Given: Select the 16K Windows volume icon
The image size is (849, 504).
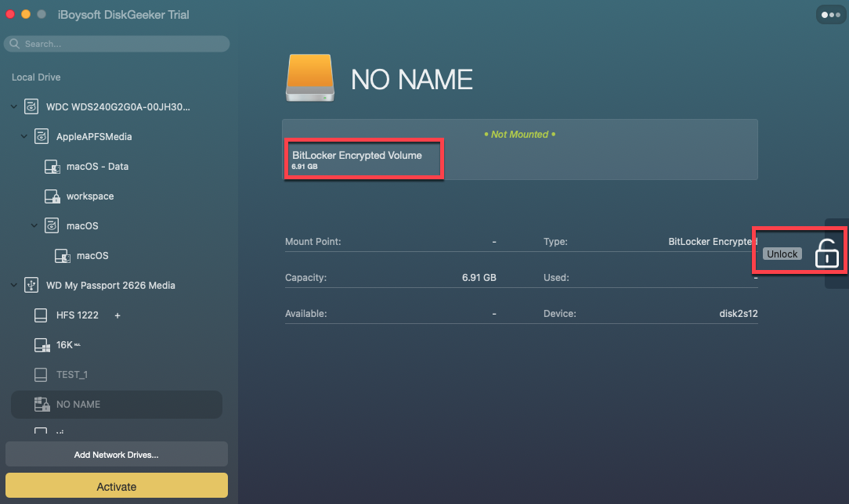Looking at the screenshot, I should (x=42, y=345).
